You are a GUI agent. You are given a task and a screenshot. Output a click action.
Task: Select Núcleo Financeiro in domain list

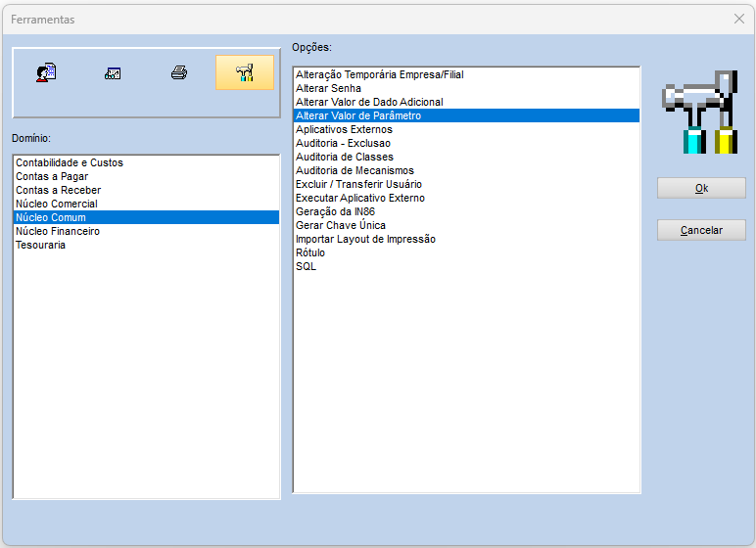(x=58, y=231)
